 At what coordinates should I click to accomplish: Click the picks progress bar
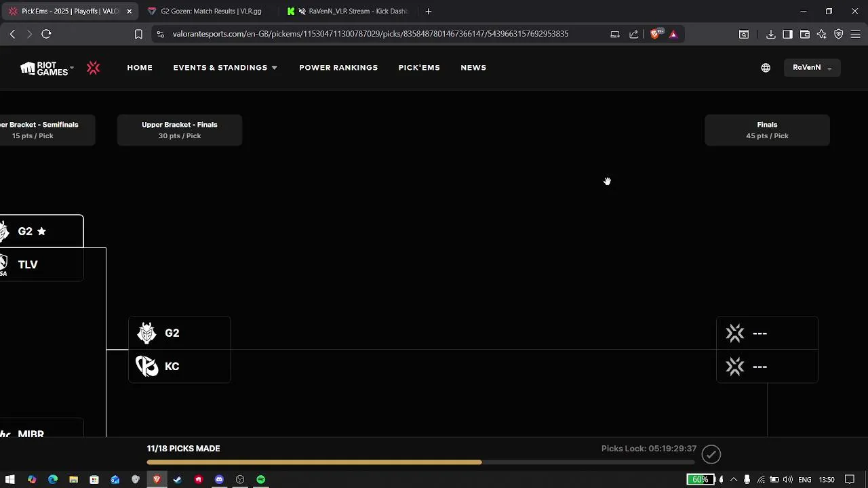(x=420, y=463)
